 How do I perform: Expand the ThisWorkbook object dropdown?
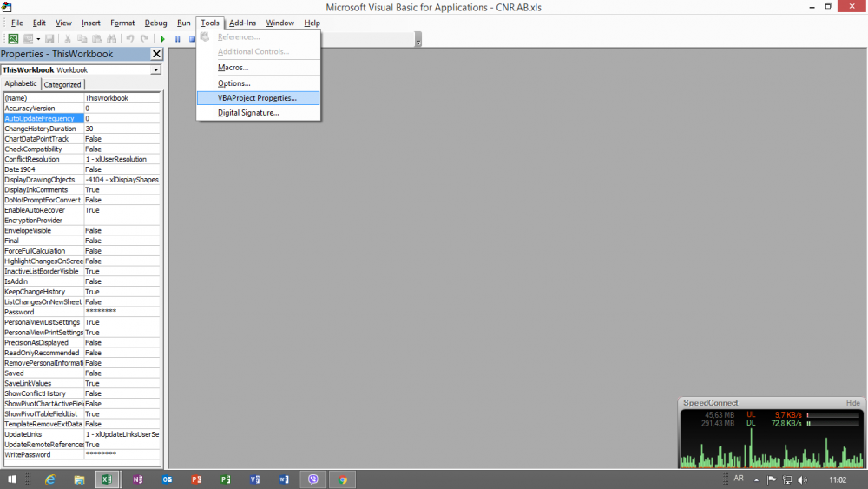tap(155, 70)
